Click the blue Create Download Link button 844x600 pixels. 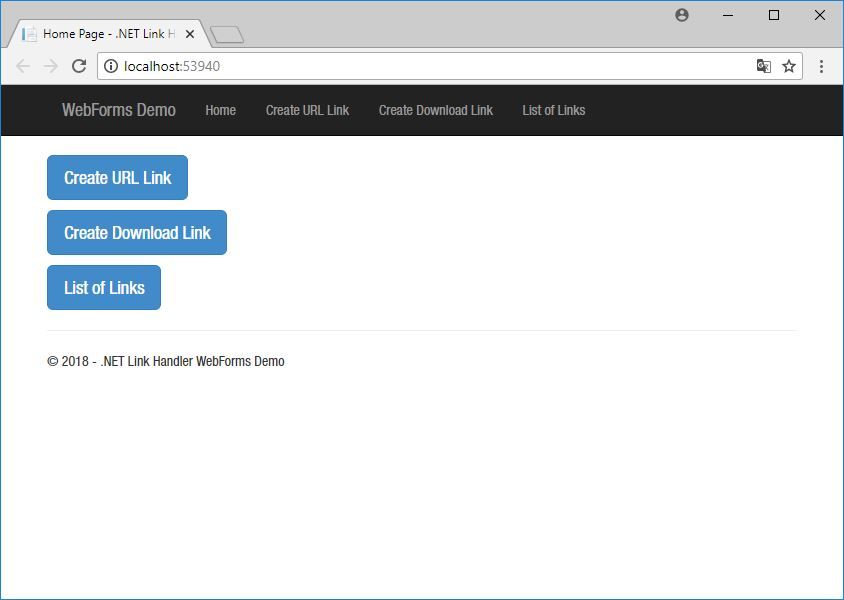click(137, 232)
